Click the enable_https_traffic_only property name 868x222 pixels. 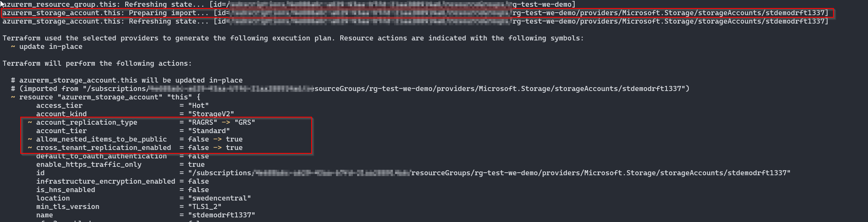(89, 165)
